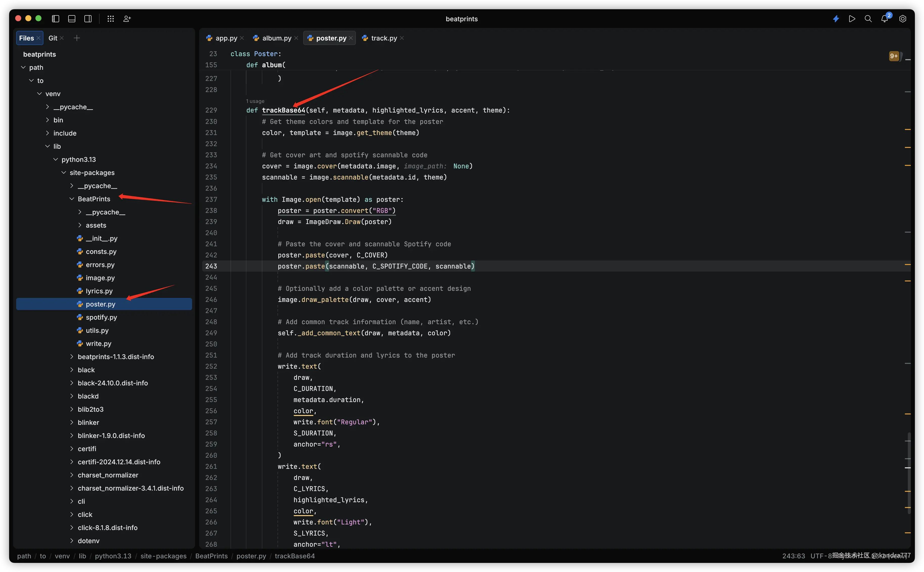924x572 pixels.
Task: Toggle the bottom panel layout icon
Action: coord(72,18)
